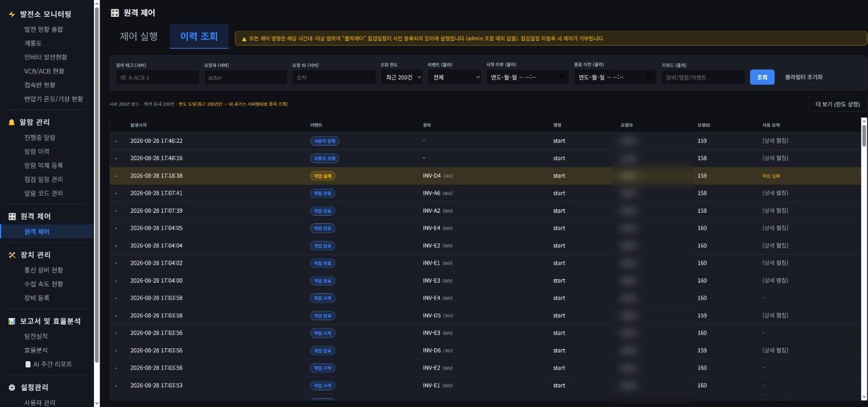Click the 발생시각 column header
Viewport: 868px width, 407px height.
[x=138, y=125]
